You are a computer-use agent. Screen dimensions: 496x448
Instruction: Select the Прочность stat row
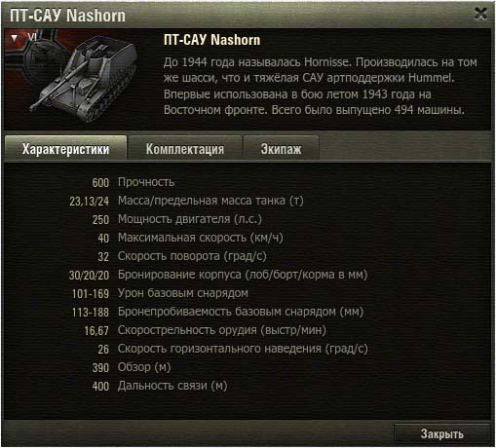coord(134,182)
